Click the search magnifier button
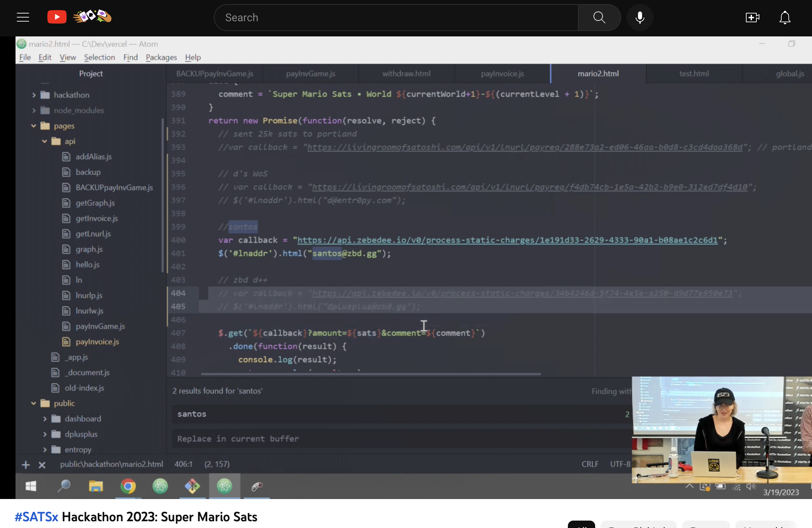 (599, 18)
